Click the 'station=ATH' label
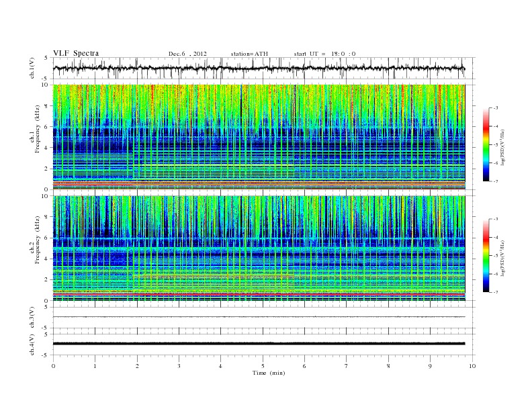This screenshot has width=532, height=411. click(249, 54)
